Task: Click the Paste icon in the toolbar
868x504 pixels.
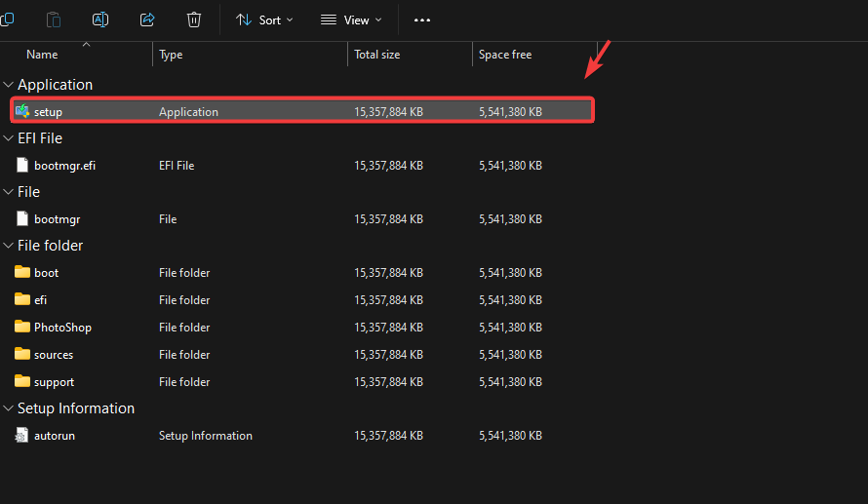Action: [54, 19]
